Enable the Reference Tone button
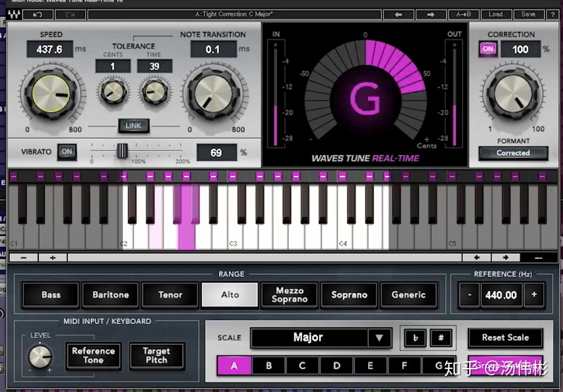Viewport: 563px width, 392px height. point(93,356)
